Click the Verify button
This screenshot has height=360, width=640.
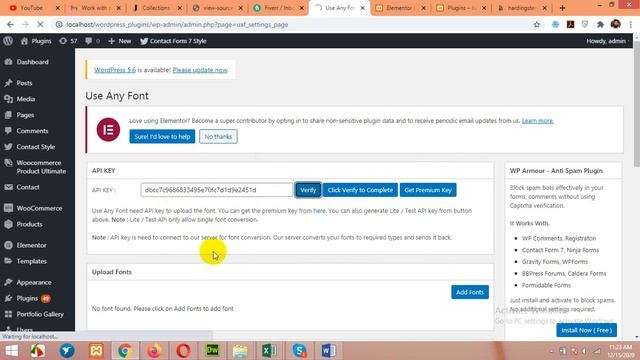coord(308,190)
